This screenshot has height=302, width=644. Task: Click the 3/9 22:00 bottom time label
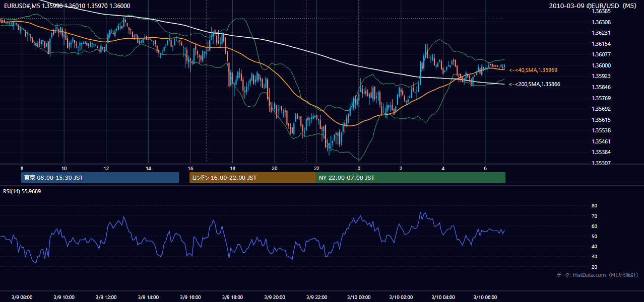[316, 297]
